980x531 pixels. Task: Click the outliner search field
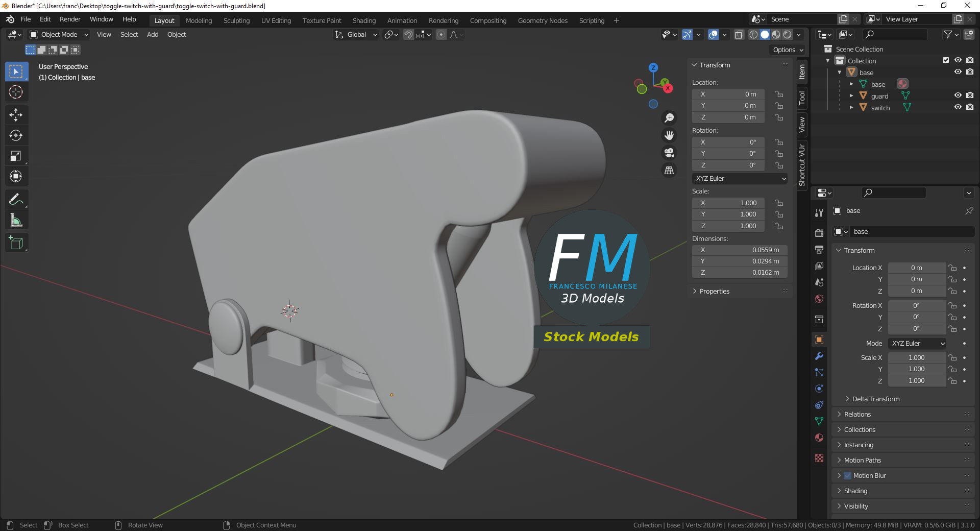tap(895, 35)
